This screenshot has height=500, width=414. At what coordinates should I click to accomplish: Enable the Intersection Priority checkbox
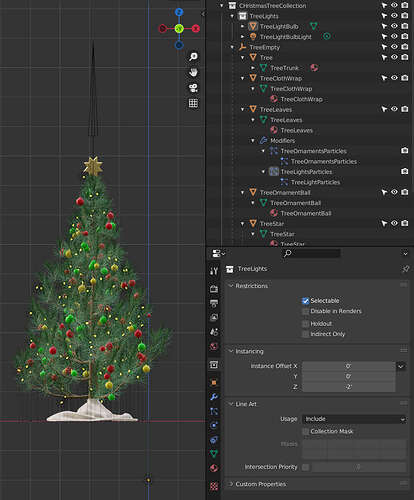point(305,467)
